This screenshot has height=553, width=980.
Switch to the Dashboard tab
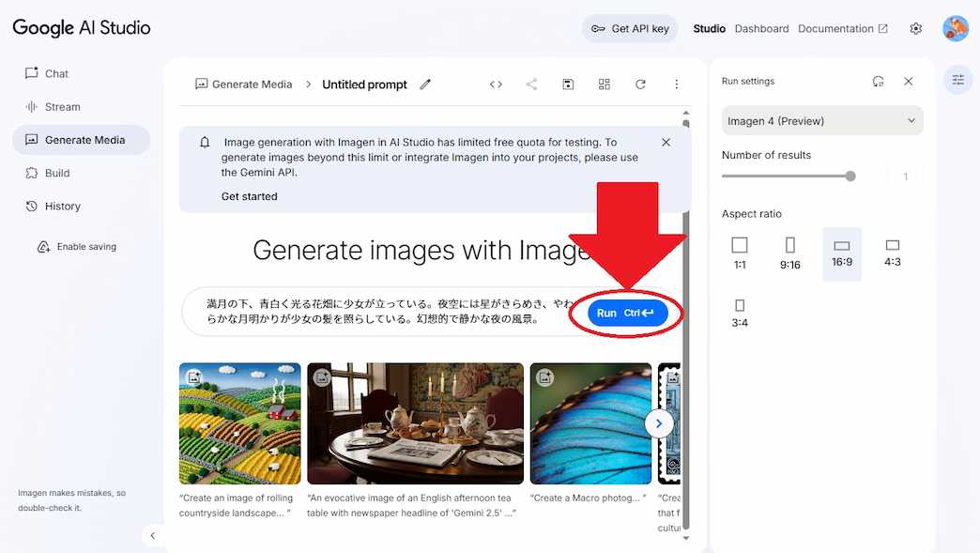tap(761, 28)
